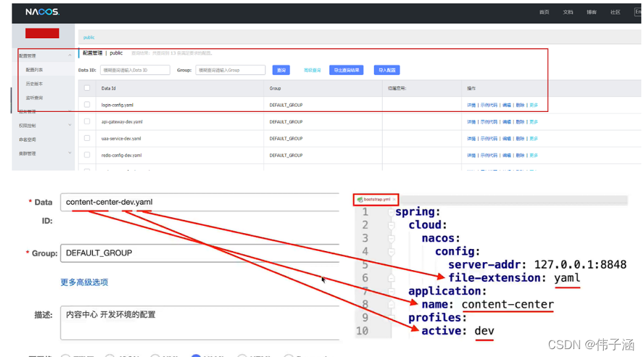Click 编辑 for login-config.yaml
The height and width of the screenshot is (357, 644).
[507, 105]
